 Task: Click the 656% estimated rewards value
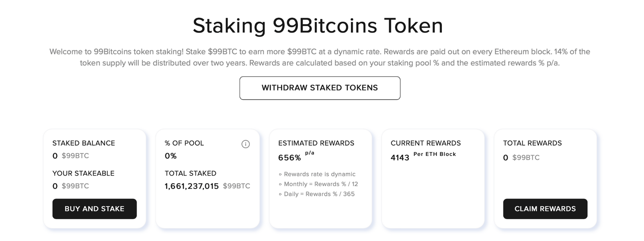tap(289, 158)
